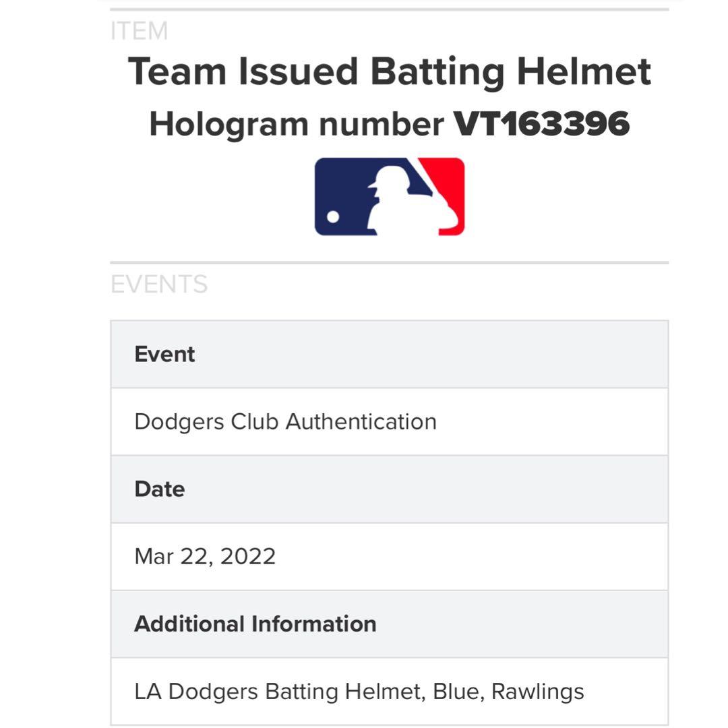The height and width of the screenshot is (728, 728).
Task: Click the 'Hologram number' label text
Action: 296,124
